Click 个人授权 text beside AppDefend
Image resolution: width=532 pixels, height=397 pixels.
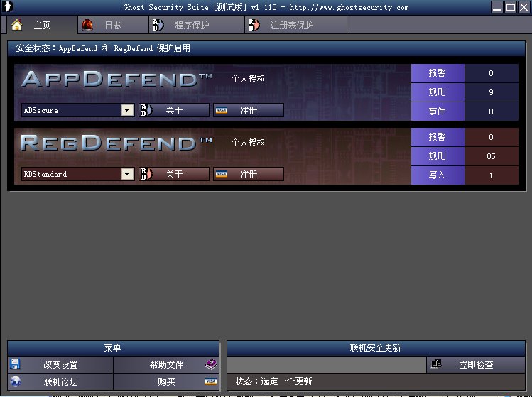click(248, 79)
